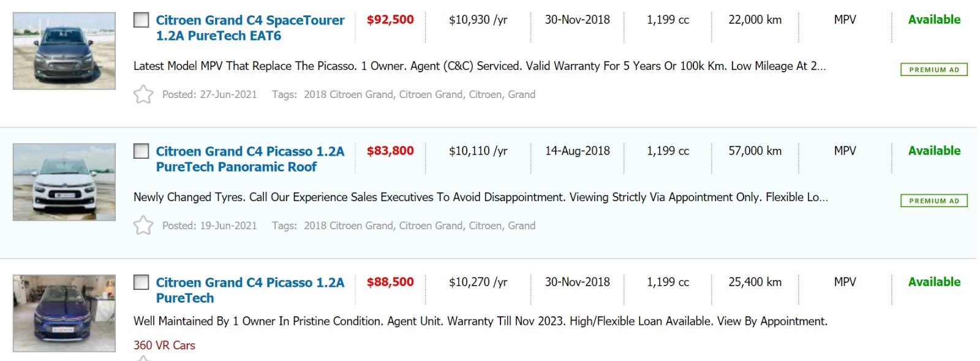
Task: Open the Grand C4 Picasso Panoramic Roof link
Action: coord(249,159)
